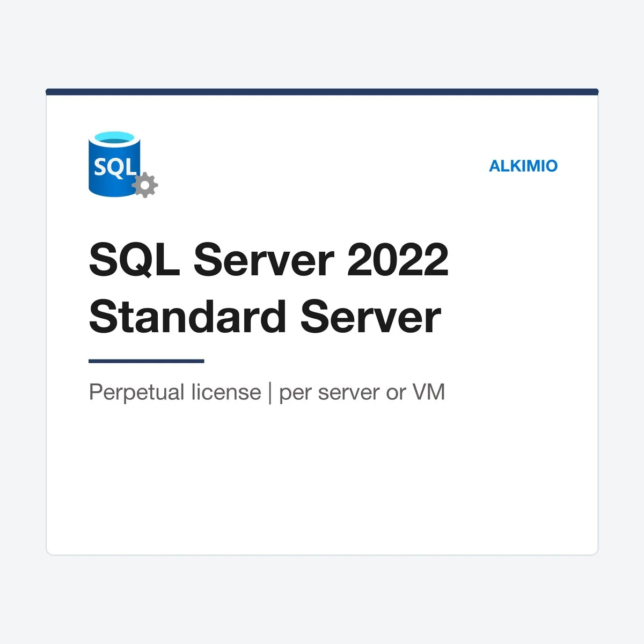The height and width of the screenshot is (644, 644).
Task: Click the blue SQL database icon
Action: click(123, 164)
